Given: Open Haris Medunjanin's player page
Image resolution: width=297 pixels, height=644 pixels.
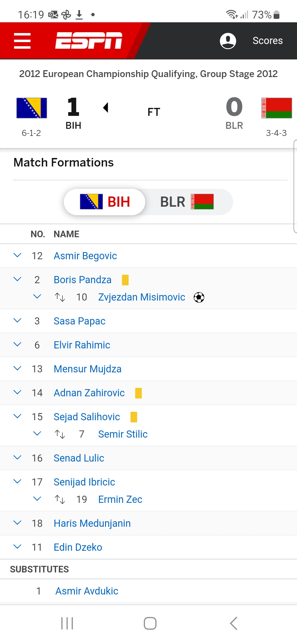Looking at the screenshot, I should click(x=92, y=523).
